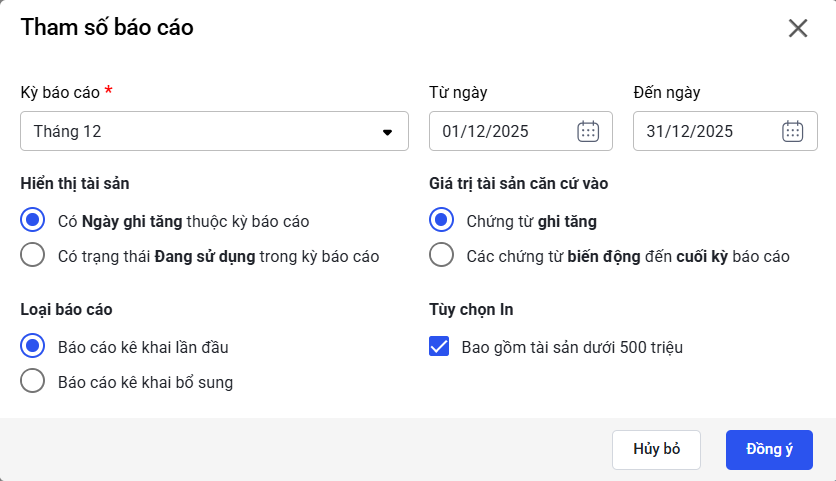The image size is (836, 481).
Task: Select Có Ngày ghi tăng thuộc kỳ báo cáo
Action: click(33, 219)
